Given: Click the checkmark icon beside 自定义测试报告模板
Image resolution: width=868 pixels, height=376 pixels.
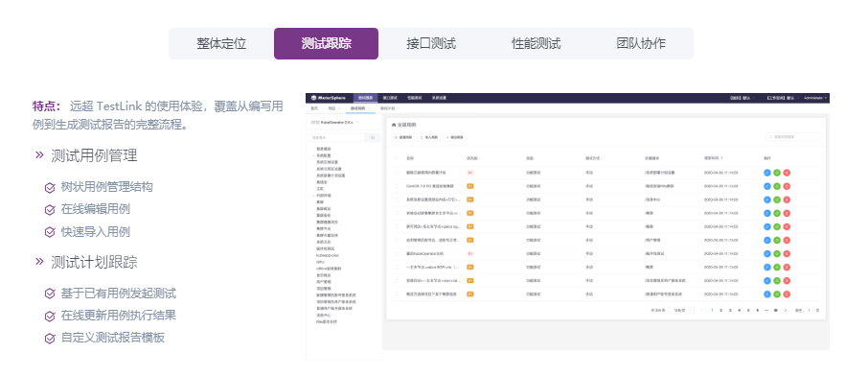Looking at the screenshot, I should (50, 339).
